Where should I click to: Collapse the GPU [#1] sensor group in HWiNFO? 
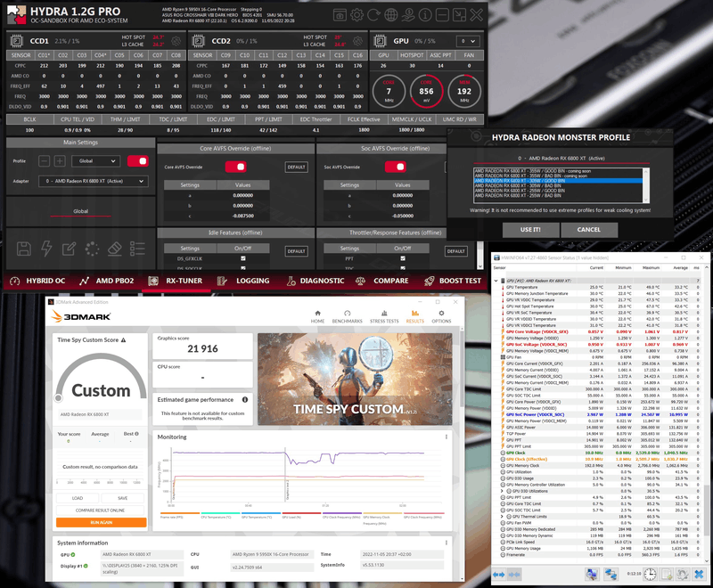pyautogui.click(x=496, y=281)
